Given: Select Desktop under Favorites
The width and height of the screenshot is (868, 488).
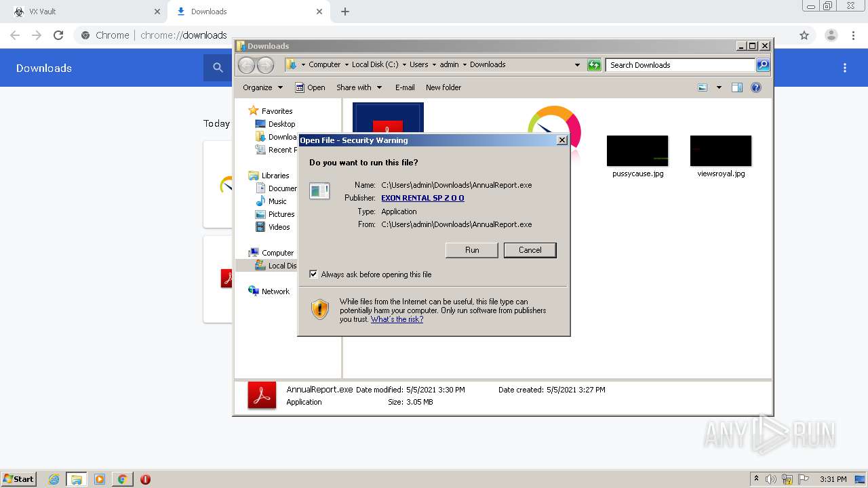Looking at the screenshot, I should click(275, 124).
